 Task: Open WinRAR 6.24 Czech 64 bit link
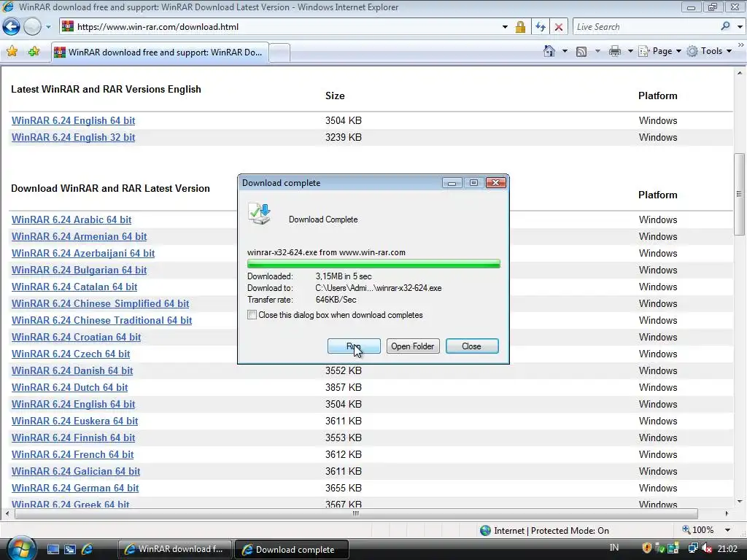[71, 354]
